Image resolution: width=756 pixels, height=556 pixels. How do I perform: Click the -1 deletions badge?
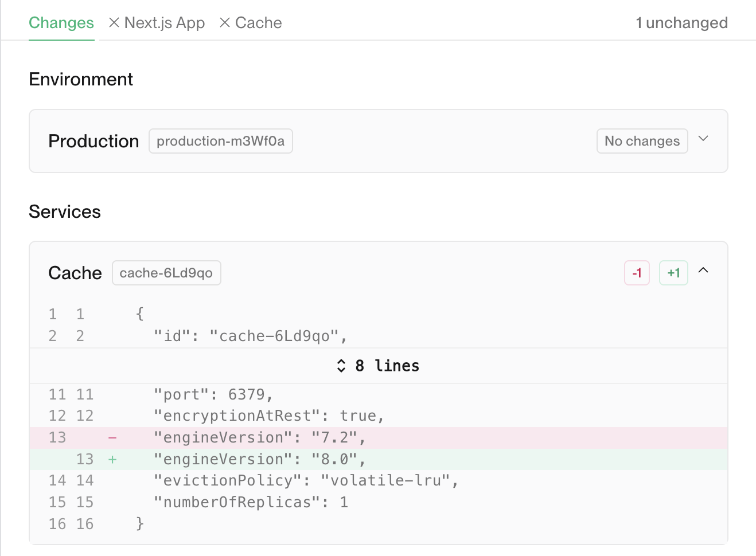pyautogui.click(x=637, y=273)
